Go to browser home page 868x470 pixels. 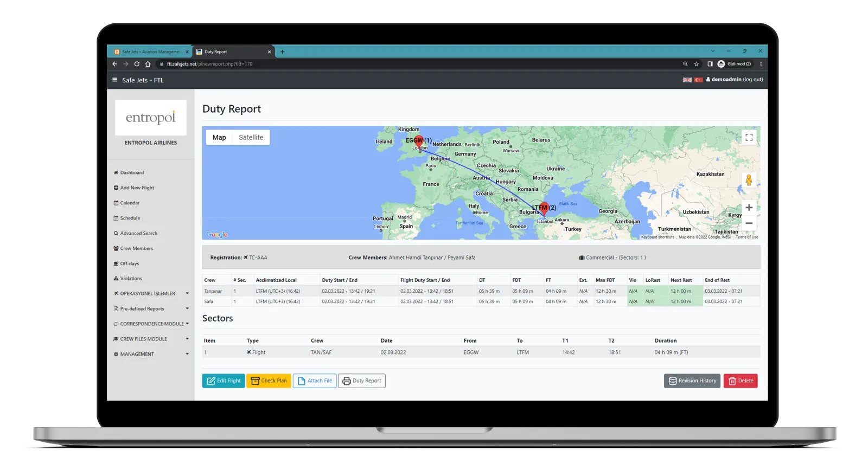pos(148,64)
